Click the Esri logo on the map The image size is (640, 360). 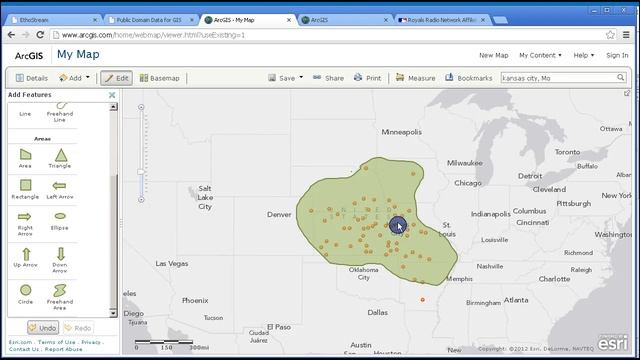tap(613, 343)
